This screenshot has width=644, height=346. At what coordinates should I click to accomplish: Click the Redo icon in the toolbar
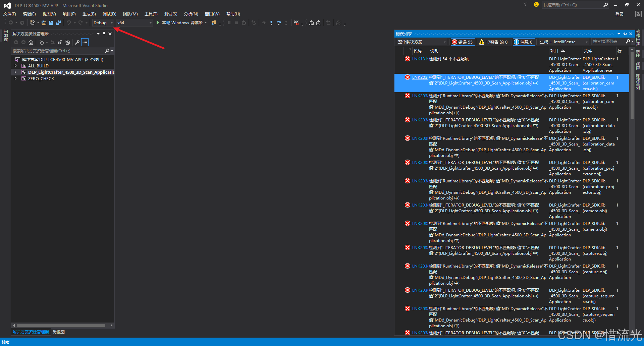coord(80,23)
